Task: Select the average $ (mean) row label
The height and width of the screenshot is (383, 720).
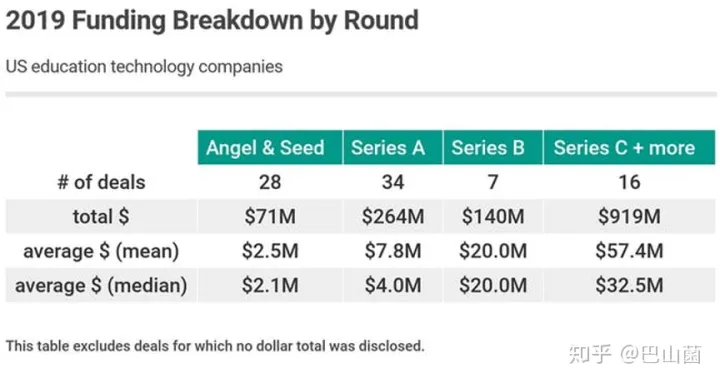Action: [x=101, y=251]
